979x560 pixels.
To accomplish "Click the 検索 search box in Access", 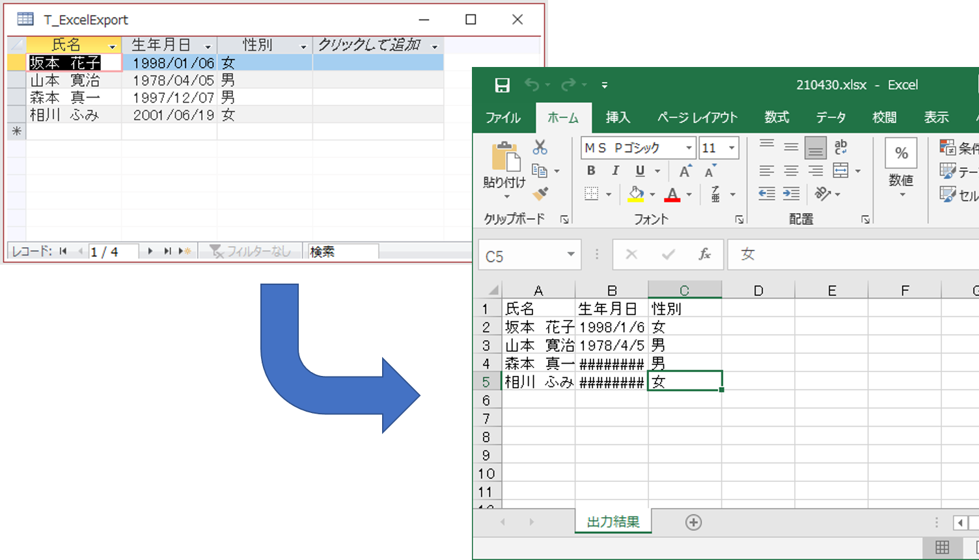I will point(343,252).
